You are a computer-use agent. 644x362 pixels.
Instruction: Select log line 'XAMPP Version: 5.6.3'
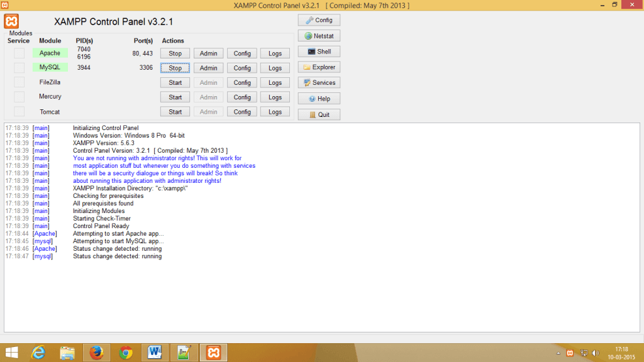coord(104,143)
